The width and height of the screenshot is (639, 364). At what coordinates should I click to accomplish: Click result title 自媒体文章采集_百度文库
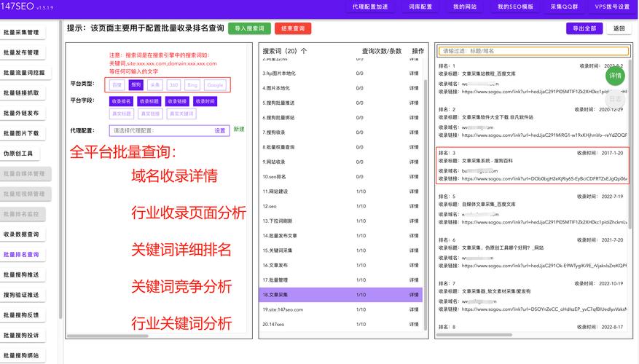[x=489, y=204]
